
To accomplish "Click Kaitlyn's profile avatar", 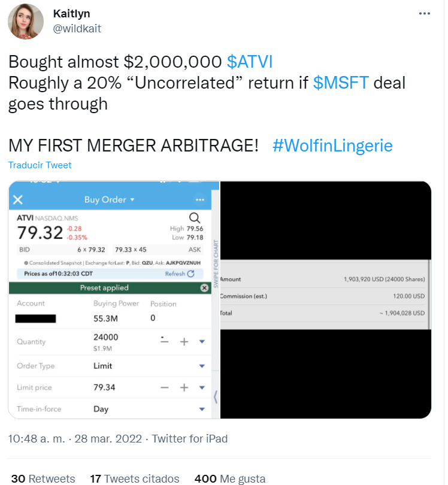I will (25, 22).
